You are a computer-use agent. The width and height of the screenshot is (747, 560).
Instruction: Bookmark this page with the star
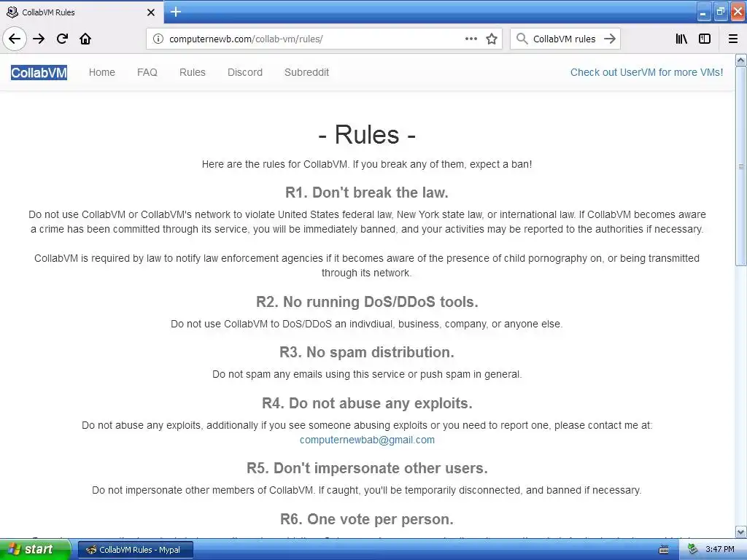tap(492, 39)
